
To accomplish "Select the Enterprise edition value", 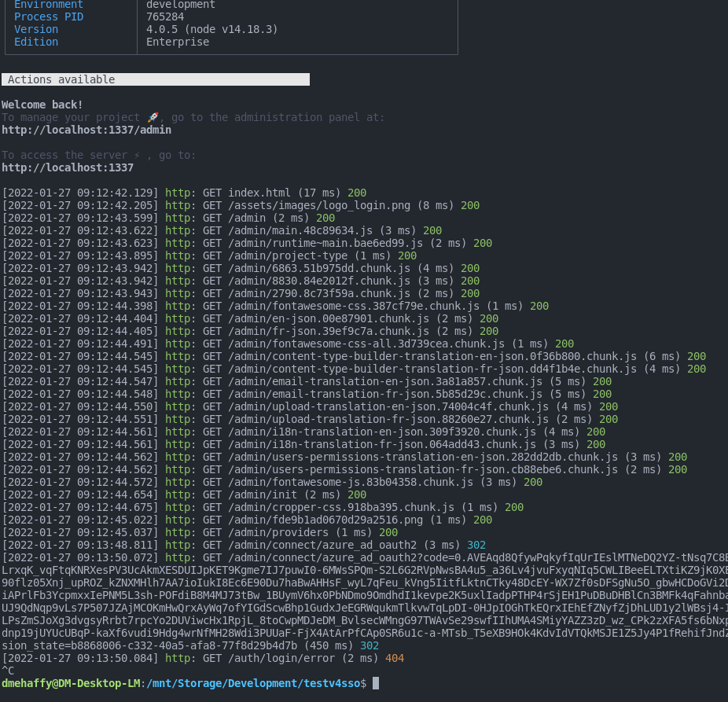I will 178,42.
